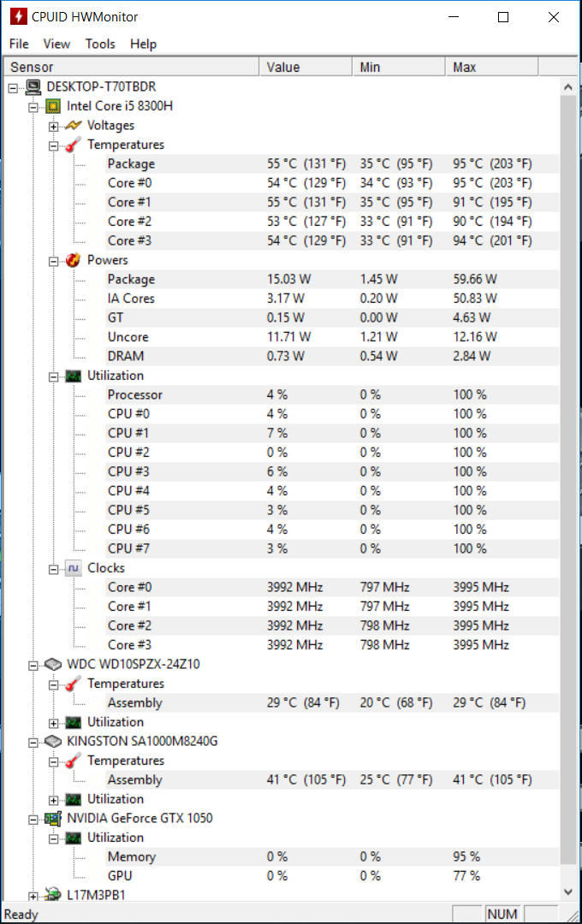Click the L17M3PB1 battery icon
This screenshot has height=924, width=582.
(53, 895)
